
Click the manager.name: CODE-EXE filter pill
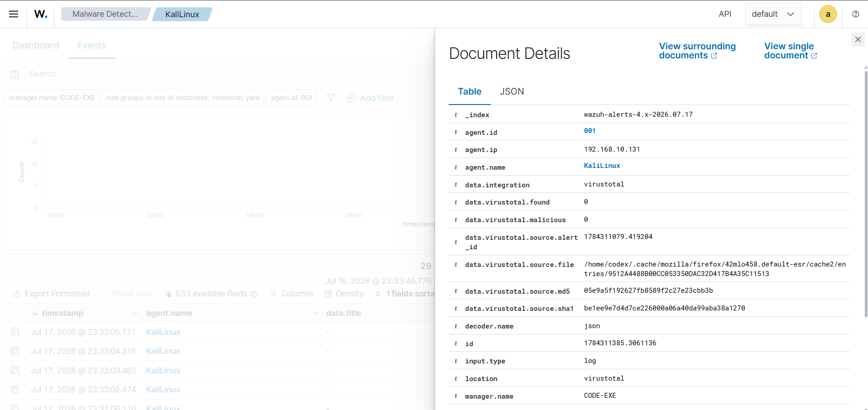52,98
